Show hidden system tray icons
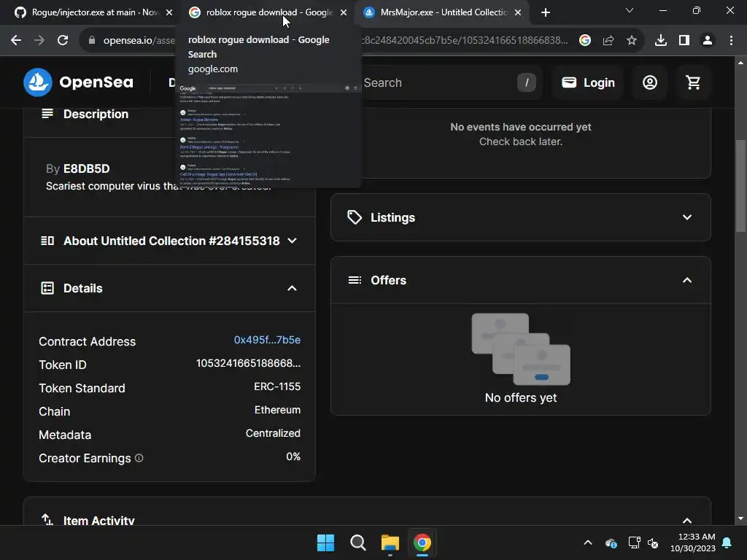 coord(588,542)
